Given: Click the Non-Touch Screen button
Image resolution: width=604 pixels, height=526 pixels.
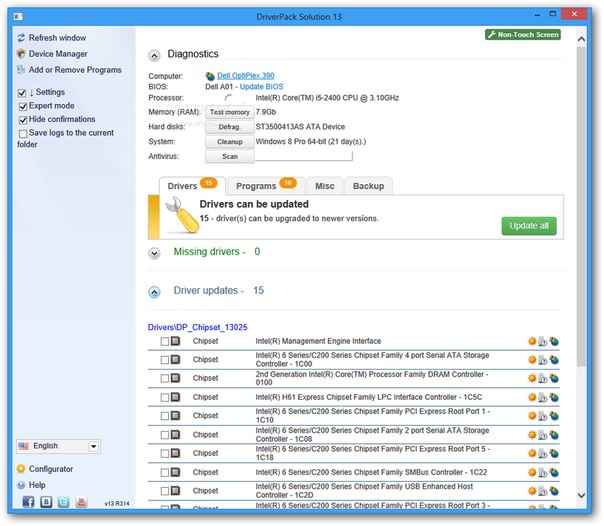Looking at the screenshot, I should 523,35.
